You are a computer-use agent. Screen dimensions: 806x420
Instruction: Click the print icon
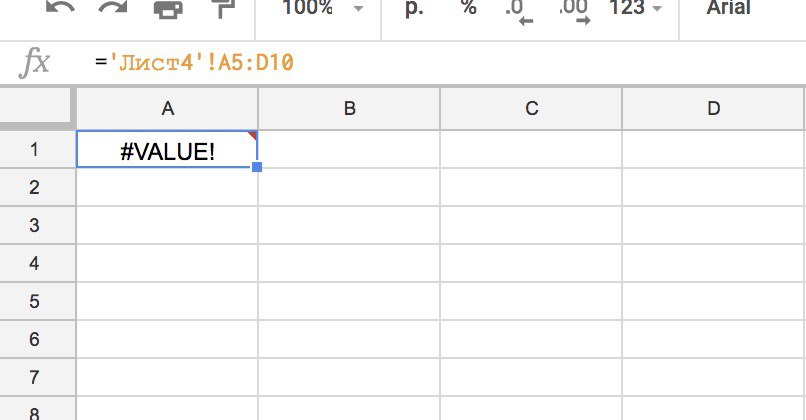click(167, 9)
